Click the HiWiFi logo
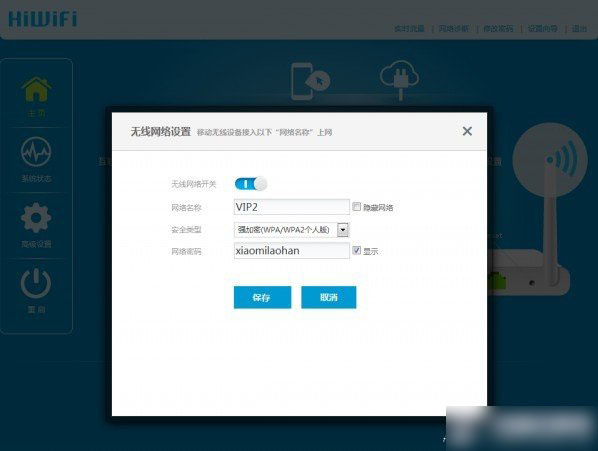 click(x=43, y=19)
